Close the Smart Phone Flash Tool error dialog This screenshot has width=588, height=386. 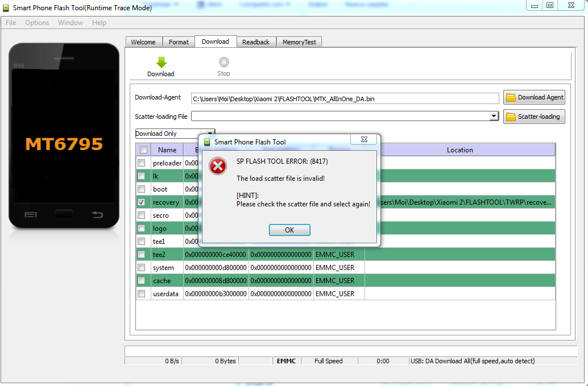coord(364,139)
